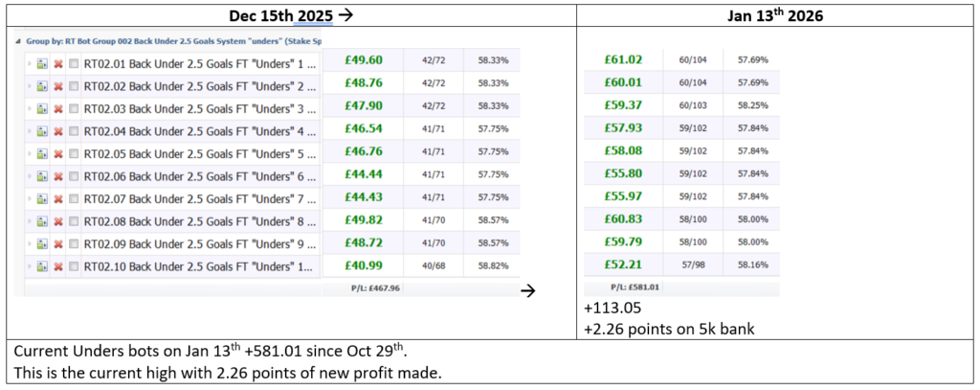Click the green edit icon for RT02.01

pos(43,64)
